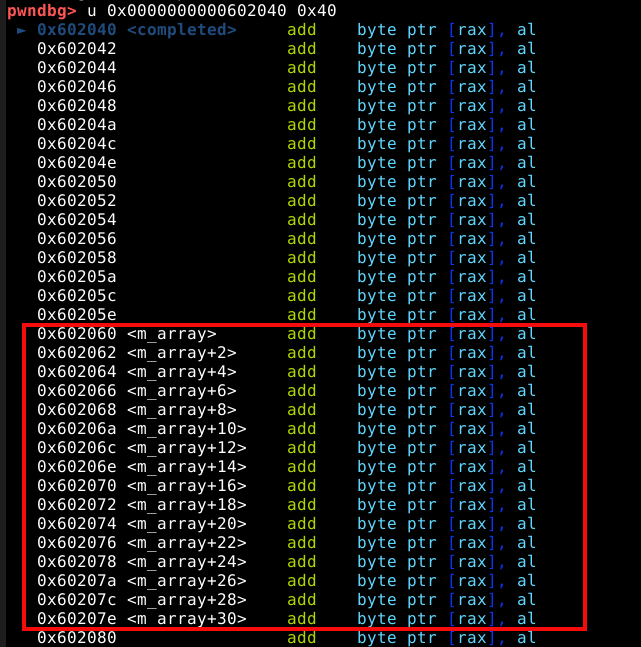
Task: Click address 0x602080 on the last line
Action: pos(77,638)
